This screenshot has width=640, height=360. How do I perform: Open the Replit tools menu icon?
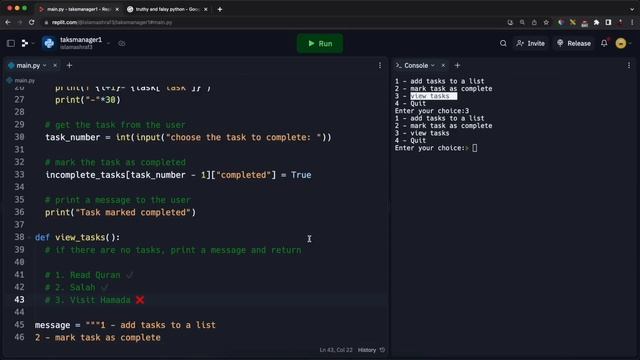25,43
